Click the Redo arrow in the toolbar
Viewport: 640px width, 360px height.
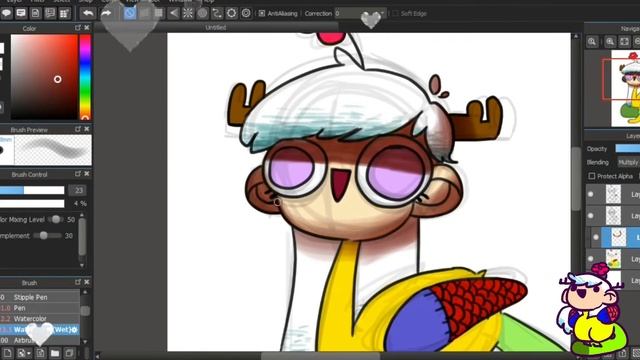(x=106, y=13)
